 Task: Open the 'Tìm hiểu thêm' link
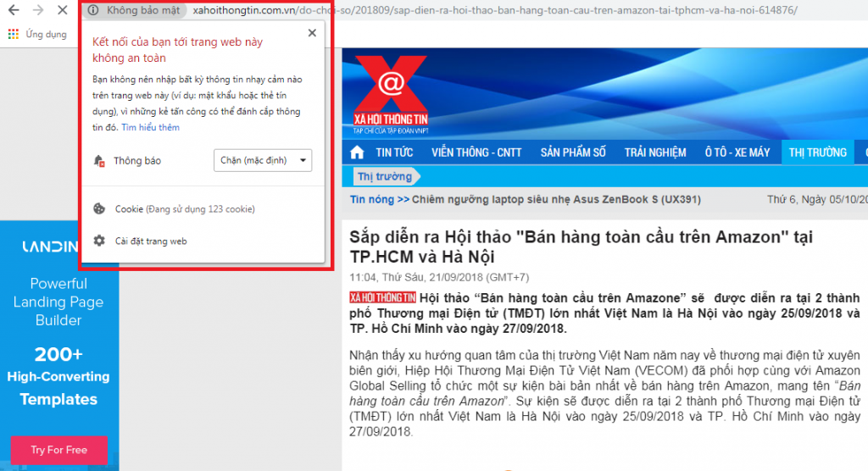[151, 127]
